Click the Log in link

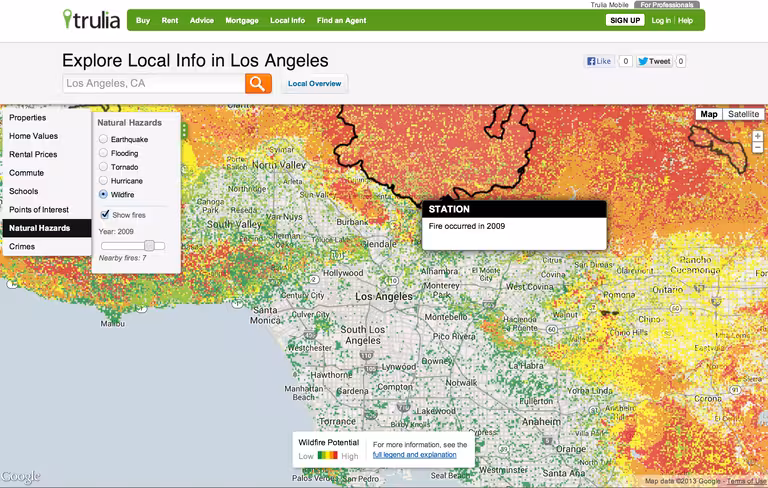661,21
